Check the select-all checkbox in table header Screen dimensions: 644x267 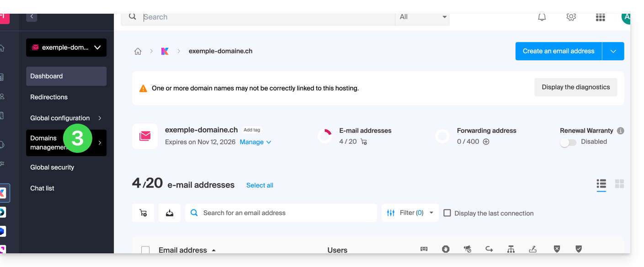tap(145, 250)
